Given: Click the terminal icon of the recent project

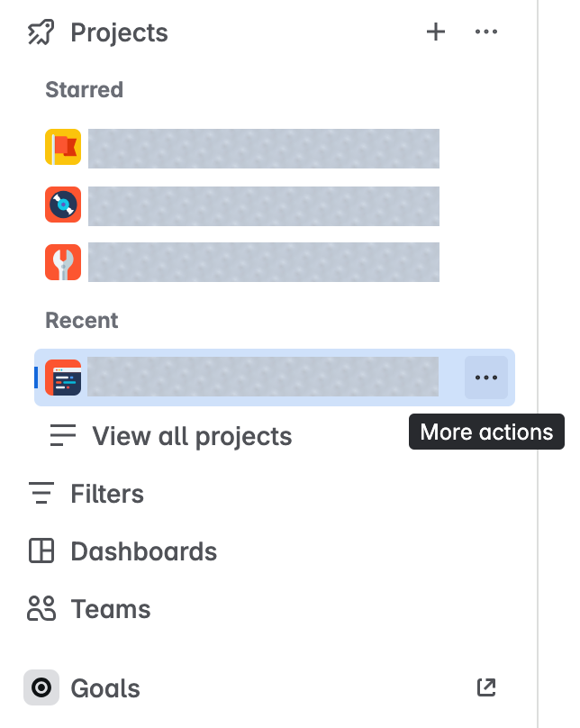Looking at the screenshot, I should pyautogui.click(x=64, y=378).
